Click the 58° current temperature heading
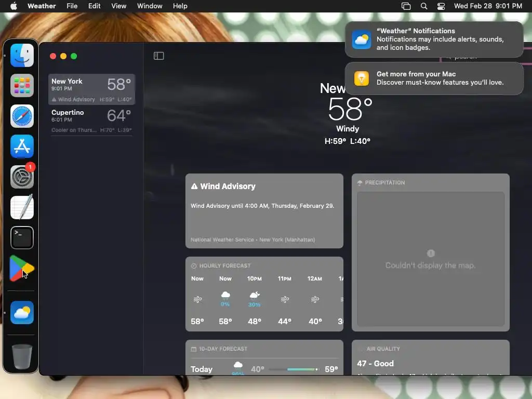532x399 pixels. (x=350, y=109)
